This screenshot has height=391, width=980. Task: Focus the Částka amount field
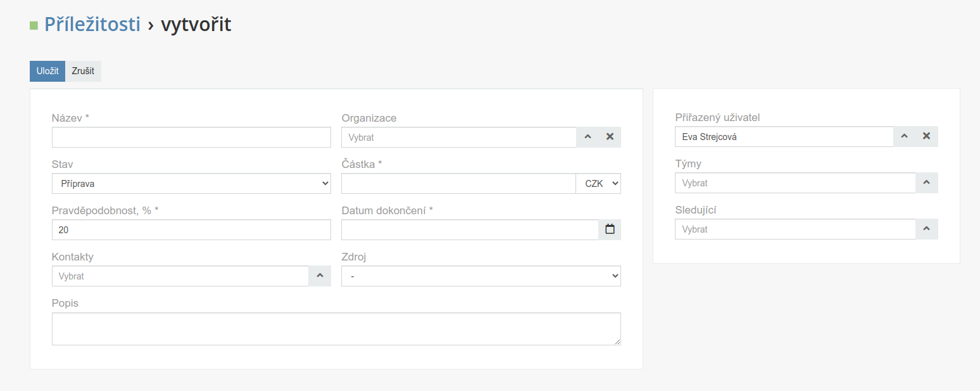click(458, 183)
